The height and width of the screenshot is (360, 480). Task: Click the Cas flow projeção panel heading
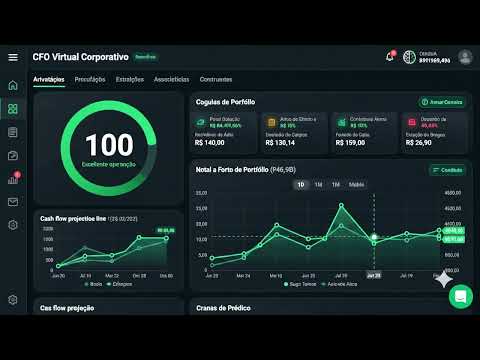67,308
